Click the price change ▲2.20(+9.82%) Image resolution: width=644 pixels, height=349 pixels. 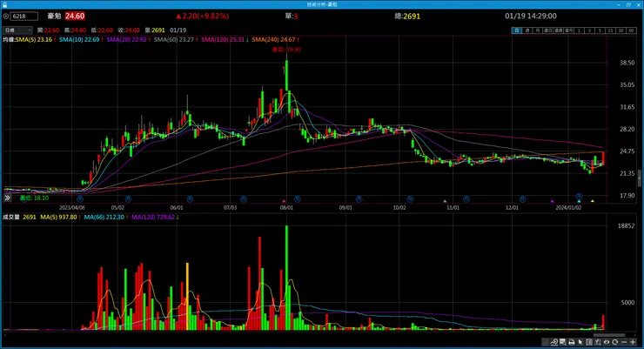click(202, 16)
